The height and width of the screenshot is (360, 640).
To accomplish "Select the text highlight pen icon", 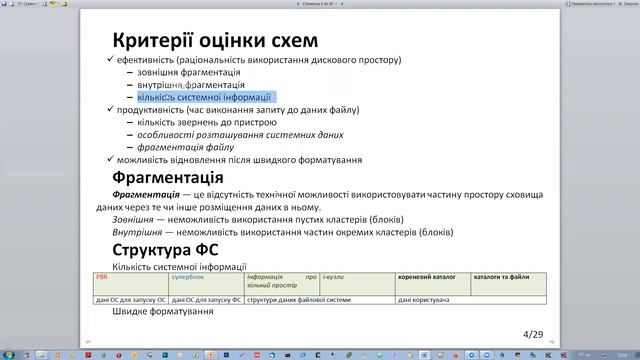I will [52, 4].
